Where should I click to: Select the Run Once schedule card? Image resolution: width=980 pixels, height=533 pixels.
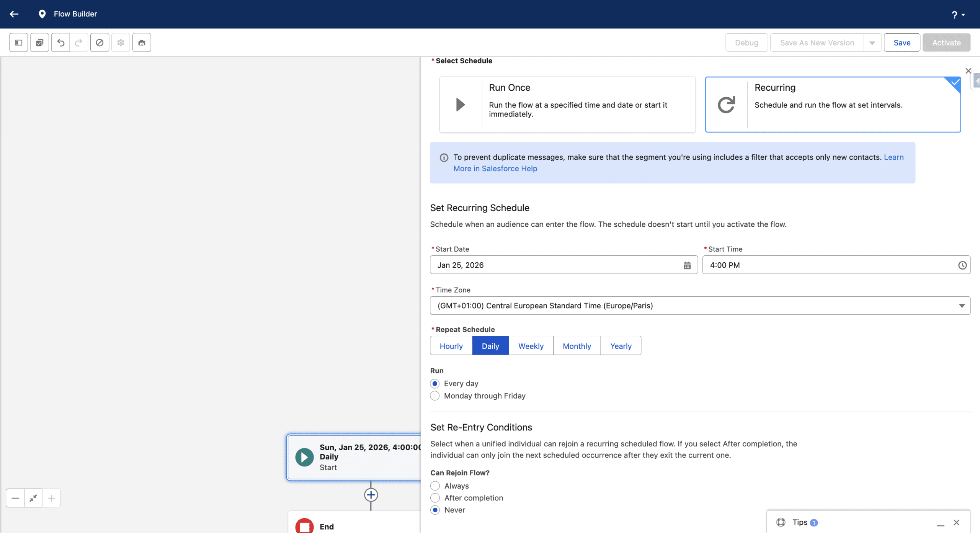[567, 105]
